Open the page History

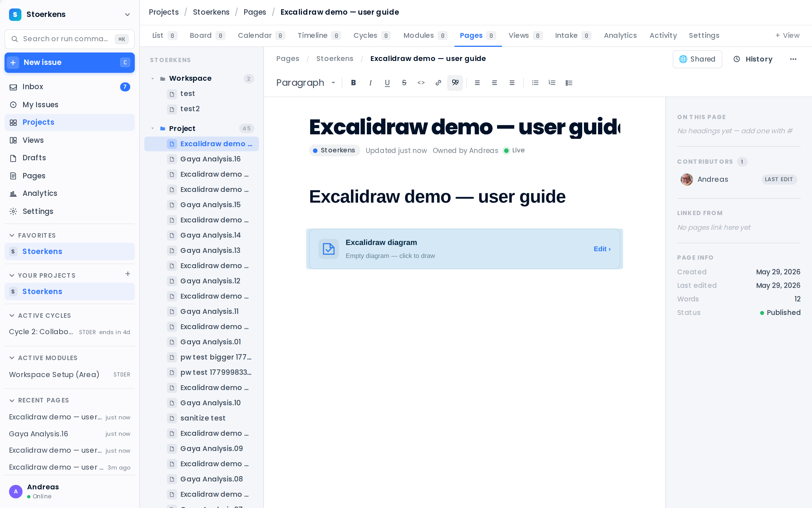(753, 59)
